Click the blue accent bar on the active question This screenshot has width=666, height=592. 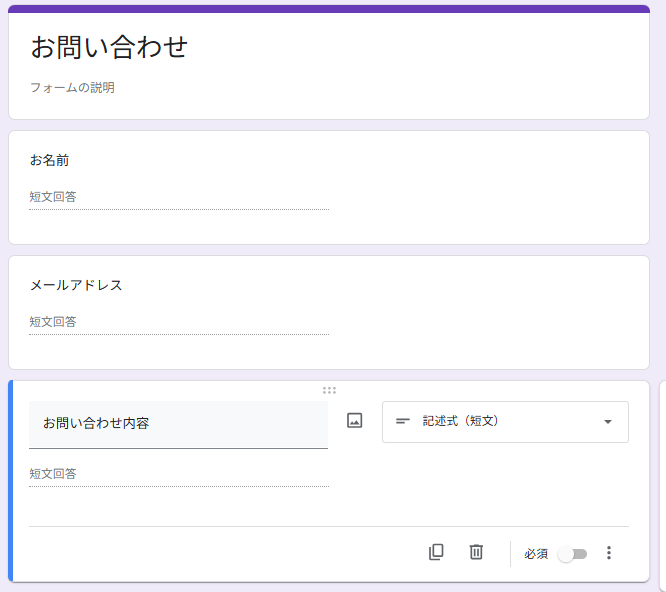(x=11, y=481)
